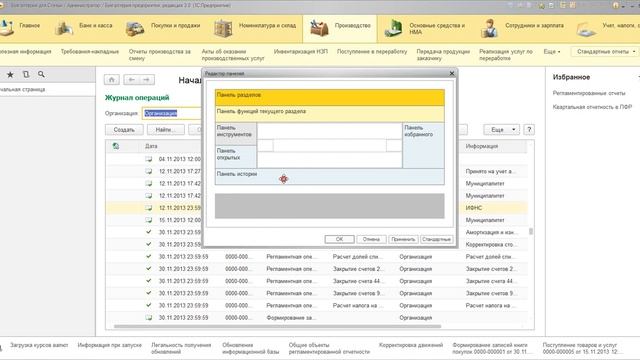Open Инвентаризация НЗП
The height and width of the screenshot is (360, 640).
300,52
